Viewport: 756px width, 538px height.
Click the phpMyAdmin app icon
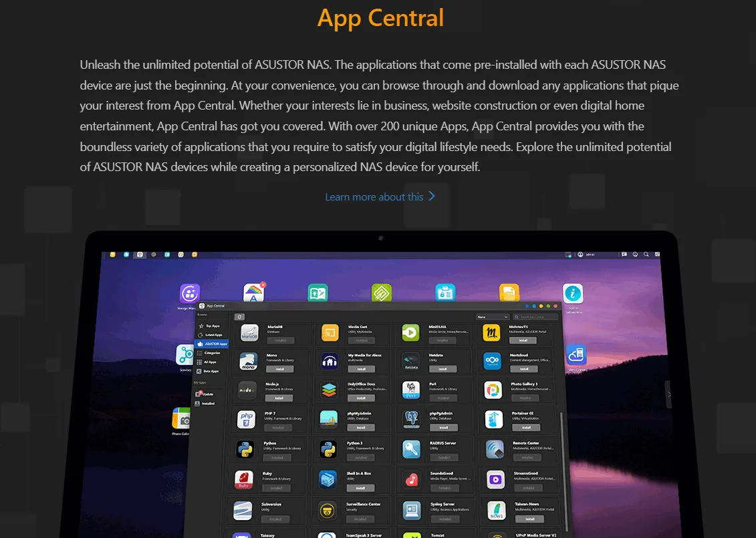click(329, 420)
